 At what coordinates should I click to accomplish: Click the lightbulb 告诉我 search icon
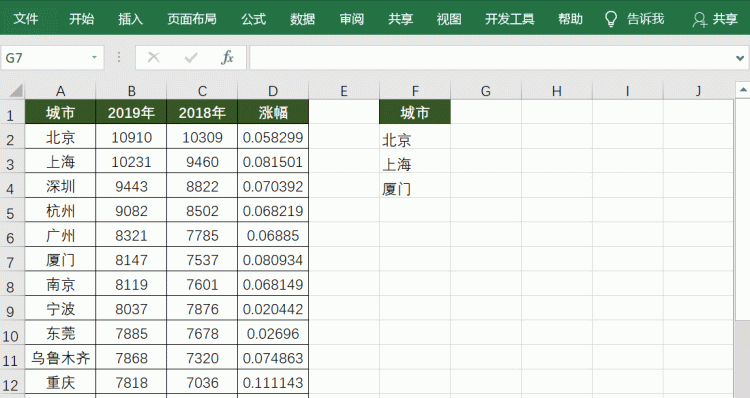point(611,19)
